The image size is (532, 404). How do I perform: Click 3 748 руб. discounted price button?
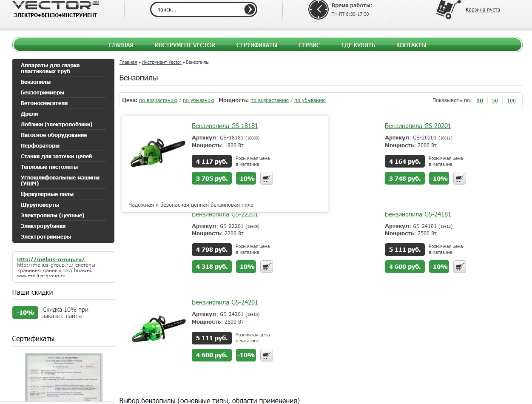coord(405,179)
